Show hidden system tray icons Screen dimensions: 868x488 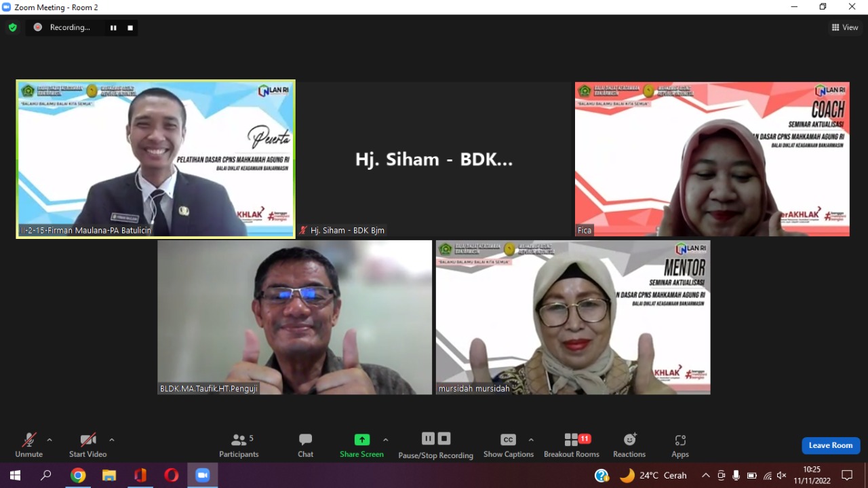(706, 476)
